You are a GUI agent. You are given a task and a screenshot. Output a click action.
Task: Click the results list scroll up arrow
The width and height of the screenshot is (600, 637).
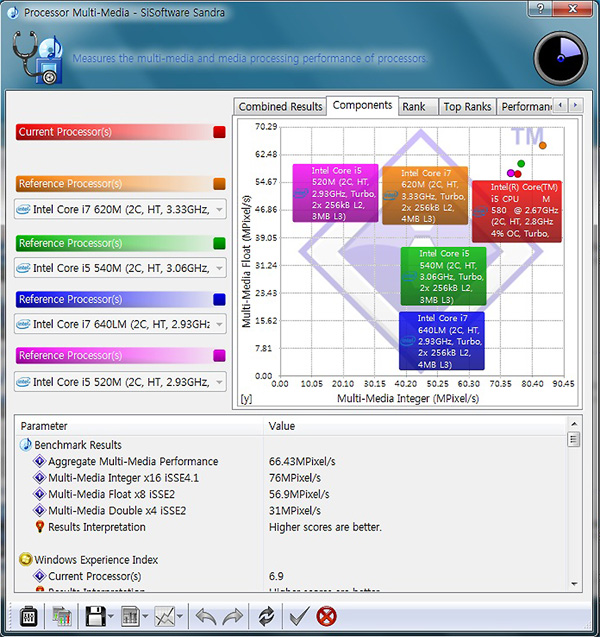click(574, 424)
